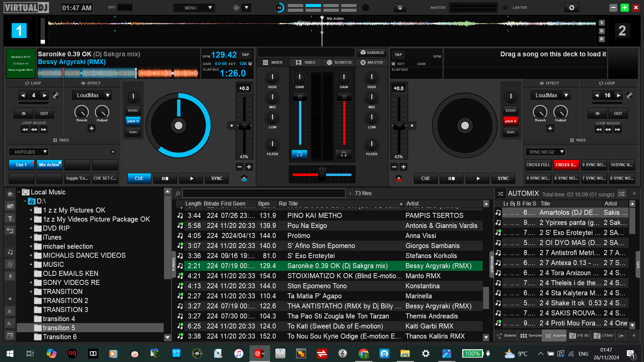Click deck 1 volume fader handle
Screen dimensions: 644x362
coord(300,97)
